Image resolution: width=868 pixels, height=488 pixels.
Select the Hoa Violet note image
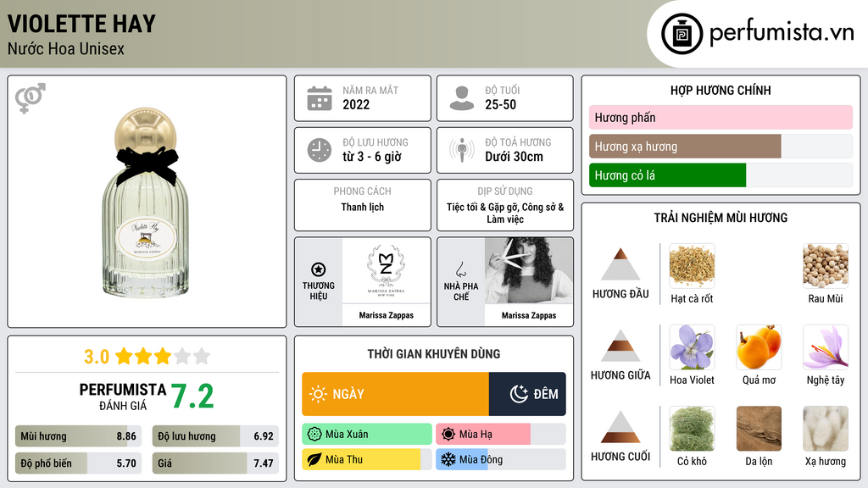[692, 347]
